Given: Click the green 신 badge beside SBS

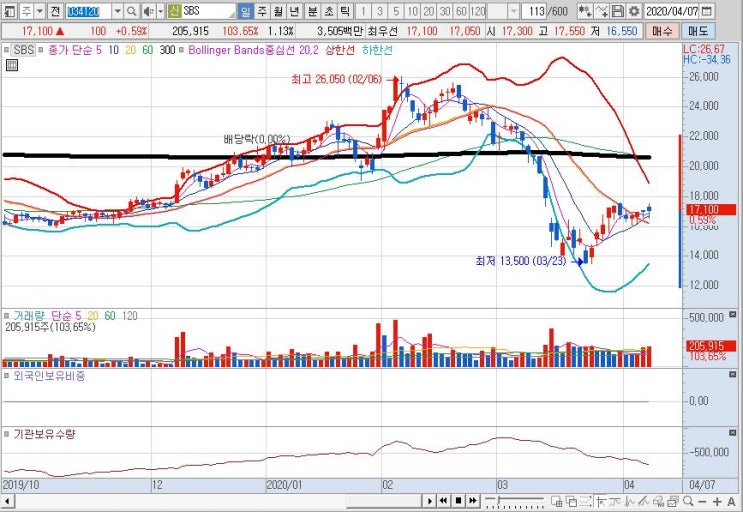Looking at the screenshot, I should (175, 10).
